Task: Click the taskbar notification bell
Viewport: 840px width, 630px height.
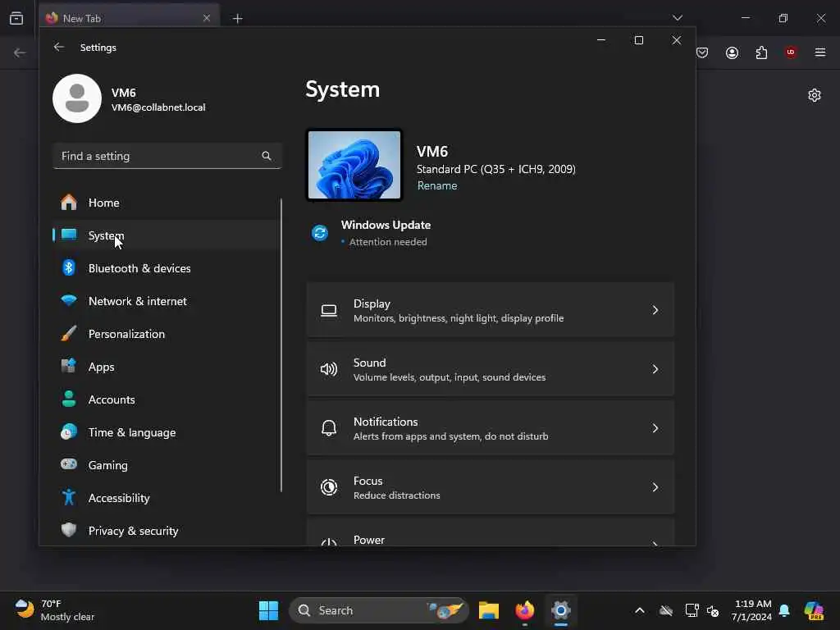Action: pos(784,610)
